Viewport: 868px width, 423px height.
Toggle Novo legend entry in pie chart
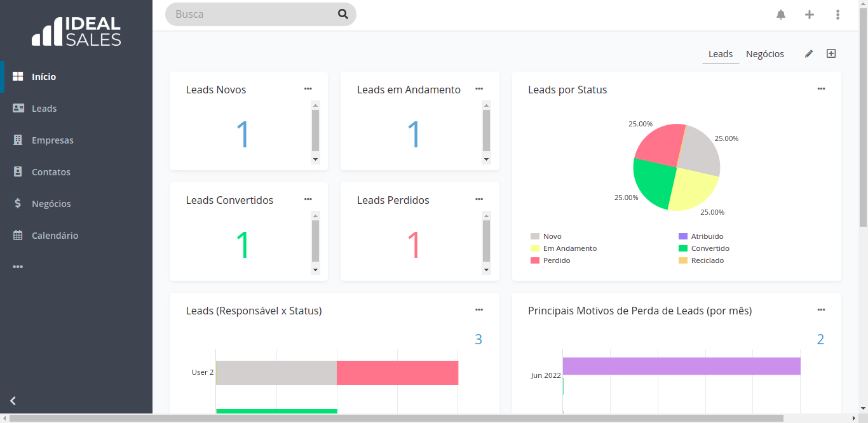coord(546,236)
